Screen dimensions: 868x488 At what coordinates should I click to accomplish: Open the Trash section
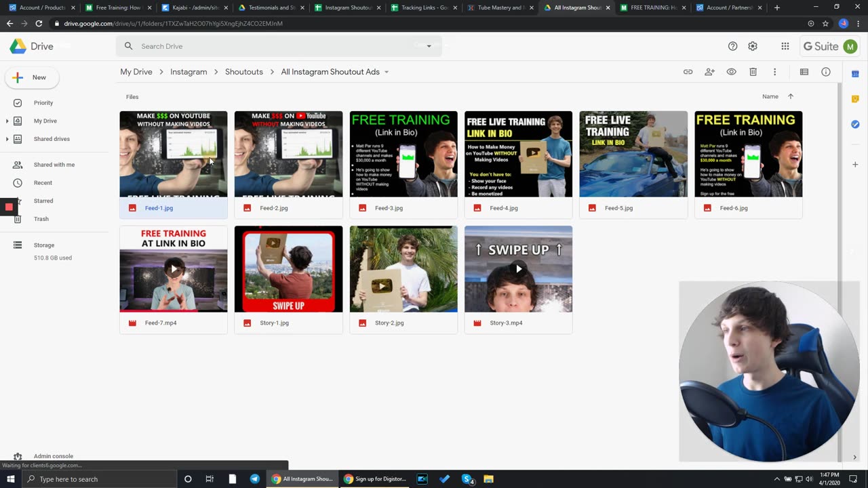click(41, 219)
